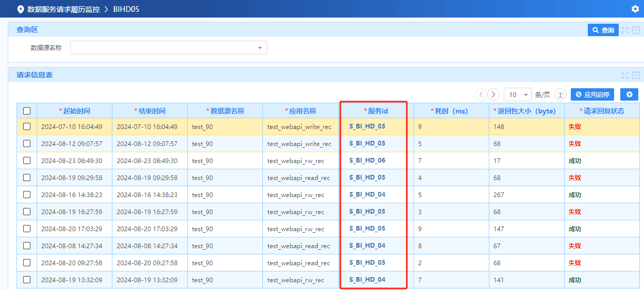Image resolution: width=644 pixels, height=290 pixels.
Task: Click 成功 status in 2024-08-23 row
Action: (x=575, y=160)
